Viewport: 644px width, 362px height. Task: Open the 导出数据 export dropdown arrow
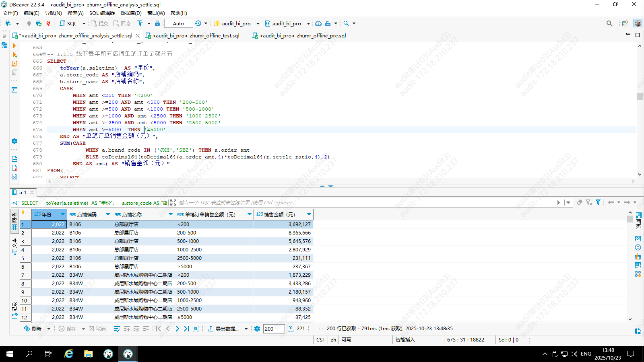pyautogui.click(x=246, y=329)
